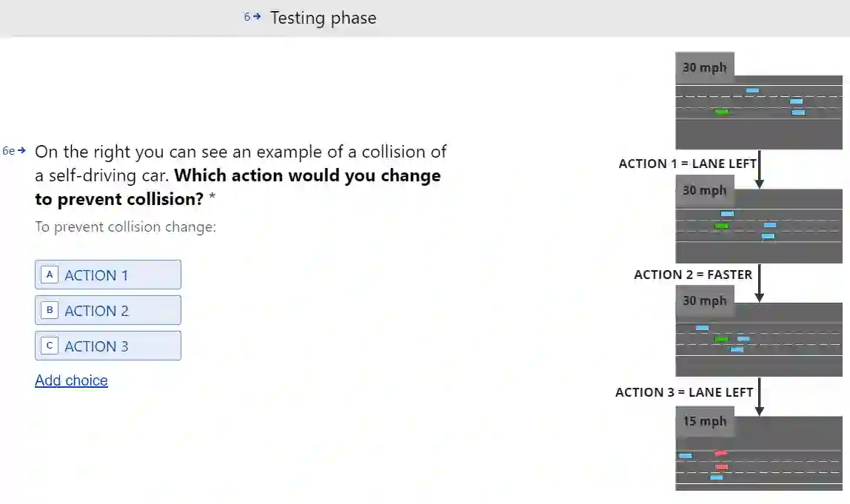850x504 pixels.
Task: Click the green car in the top frame
Action: (721, 112)
